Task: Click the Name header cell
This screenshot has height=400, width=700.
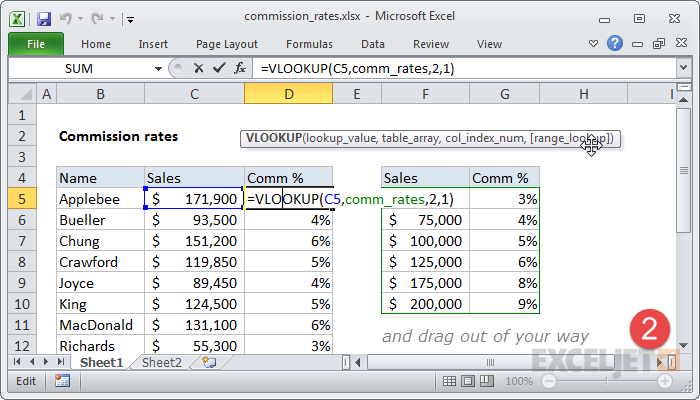Action: (x=100, y=178)
